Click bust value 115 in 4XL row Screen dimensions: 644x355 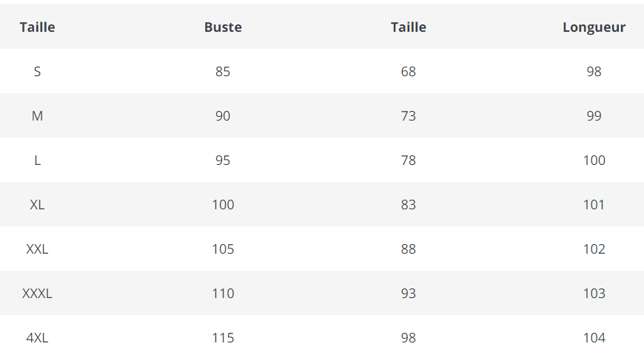pyautogui.click(x=223, y=338)
